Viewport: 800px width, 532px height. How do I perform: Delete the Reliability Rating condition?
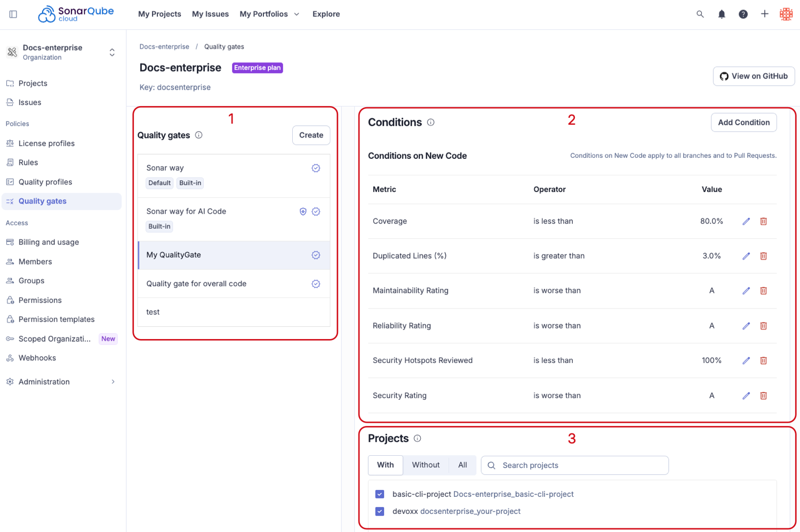[x=764, y=326]
